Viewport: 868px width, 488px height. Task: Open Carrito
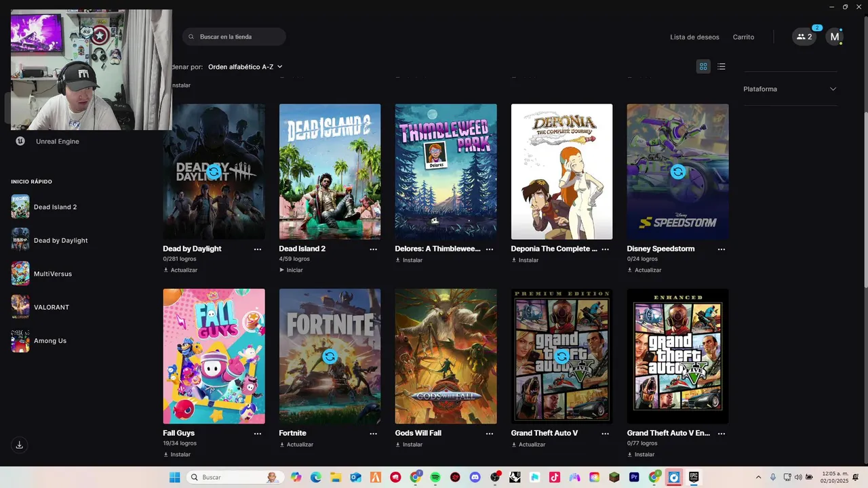pos(743,37)
